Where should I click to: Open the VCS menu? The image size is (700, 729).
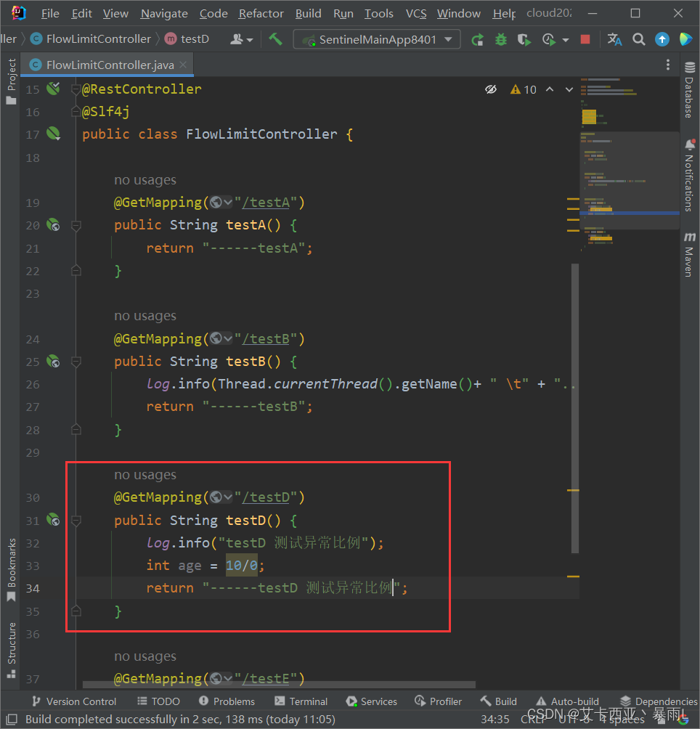[416, 14]
